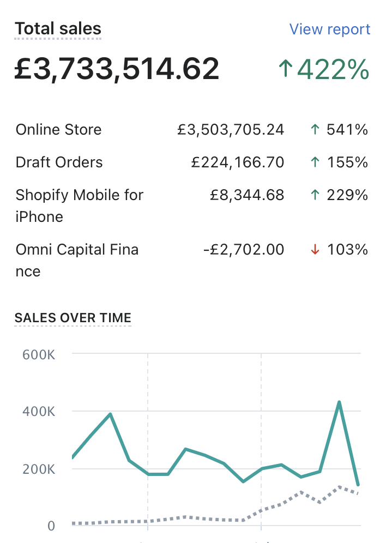This screenshot has height=543, width=392.
Task: Select the Shopify Mobile for iPhone row
Action: 79,206
